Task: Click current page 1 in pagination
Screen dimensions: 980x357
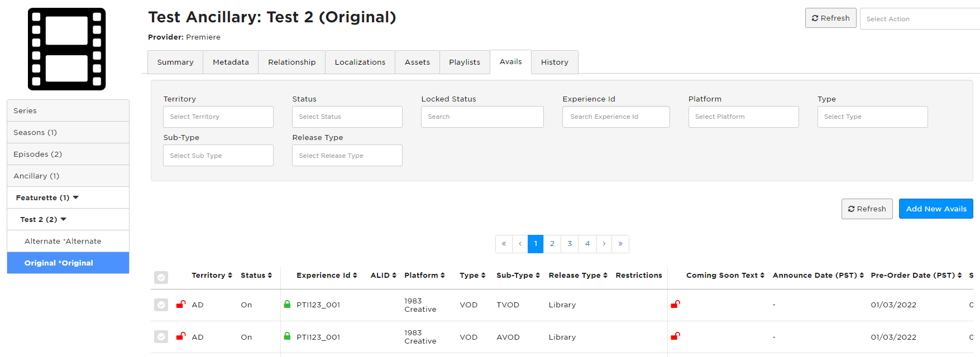Action: [536, 244]
